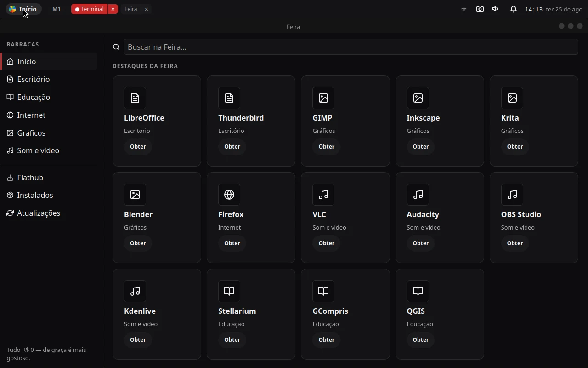The image size is (588, 368).
Task: Click Obter on Krita card
Action: [515, 147]
